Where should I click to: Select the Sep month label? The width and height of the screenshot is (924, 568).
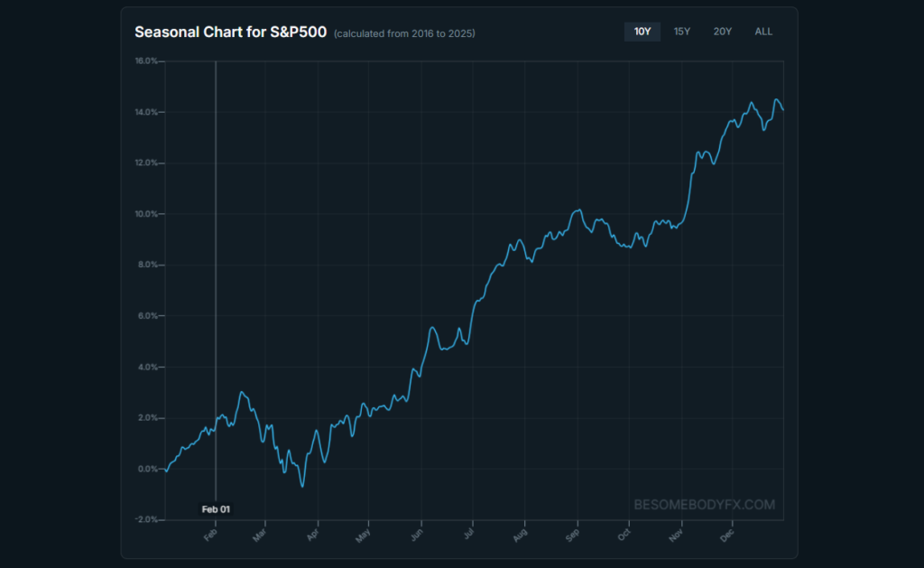(572, 535)
